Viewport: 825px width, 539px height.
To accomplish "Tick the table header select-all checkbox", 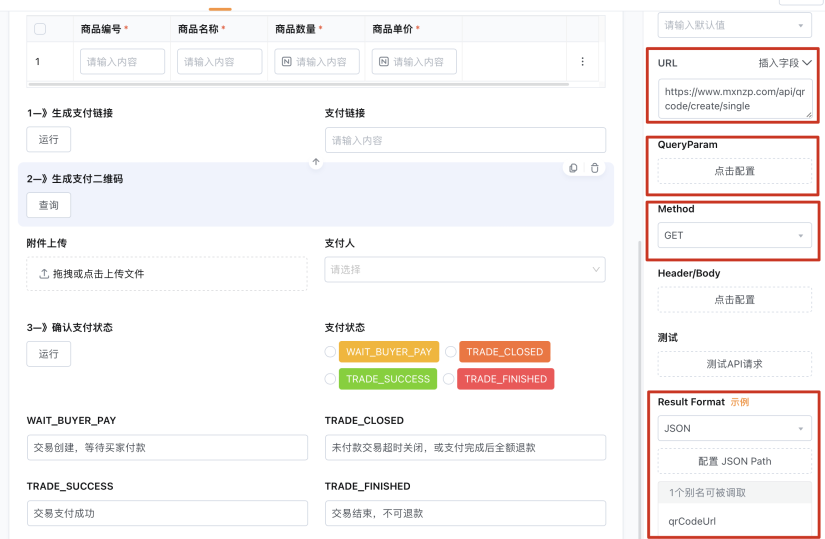I will (40, 29).
